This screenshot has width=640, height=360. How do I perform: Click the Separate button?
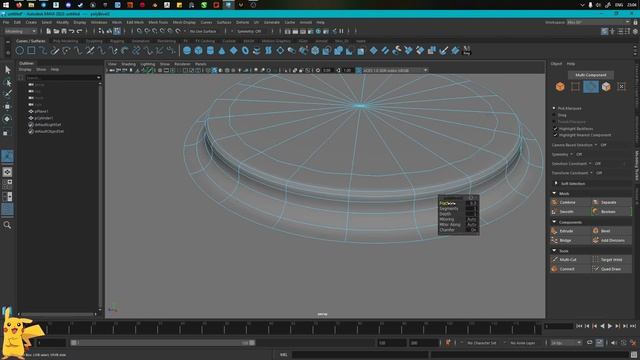tap(611, 202)
